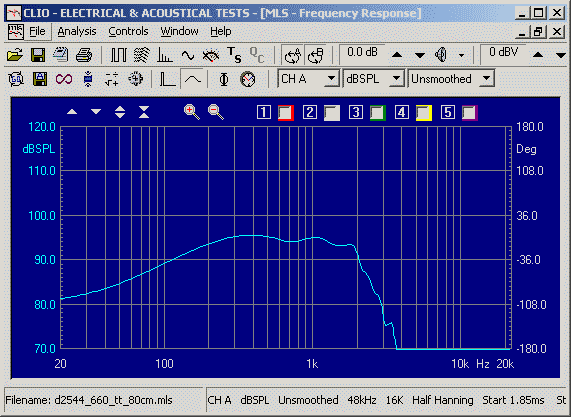Store curve in overlay button 3
This screenshot has height=417, width=571.
[x=355, y=112]
